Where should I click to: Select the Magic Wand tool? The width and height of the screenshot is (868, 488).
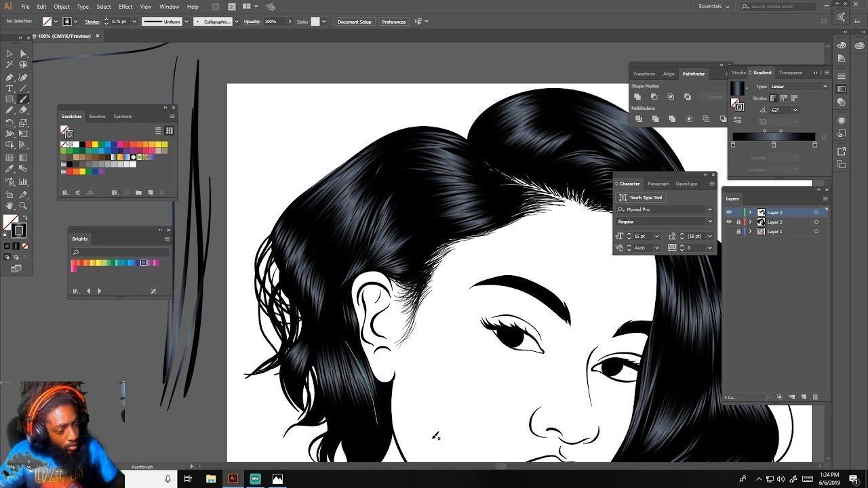pyautogui.click(x=9, y=65)
